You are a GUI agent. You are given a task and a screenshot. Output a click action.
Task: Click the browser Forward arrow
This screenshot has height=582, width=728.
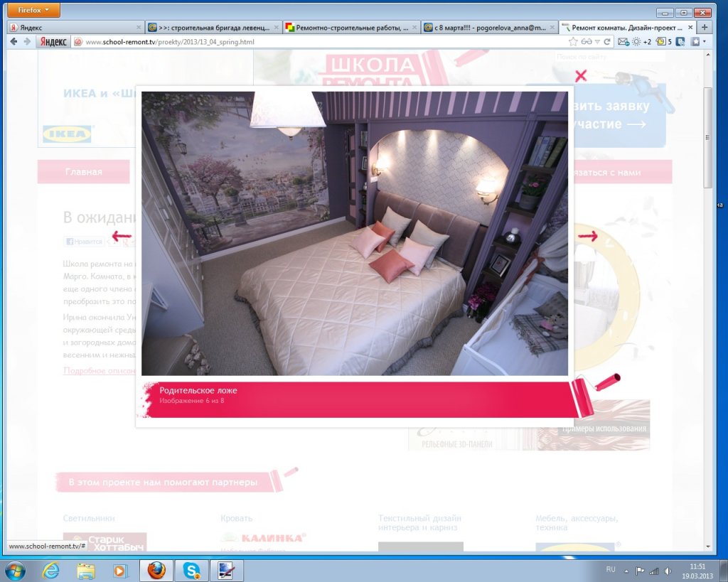click(27, 41)
